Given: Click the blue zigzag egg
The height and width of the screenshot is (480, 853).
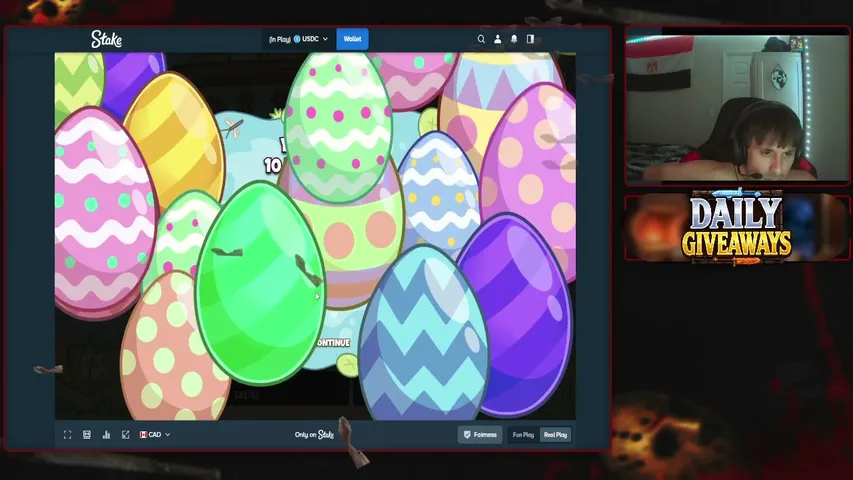Looking at the screenshot, I should pos(423,335).
